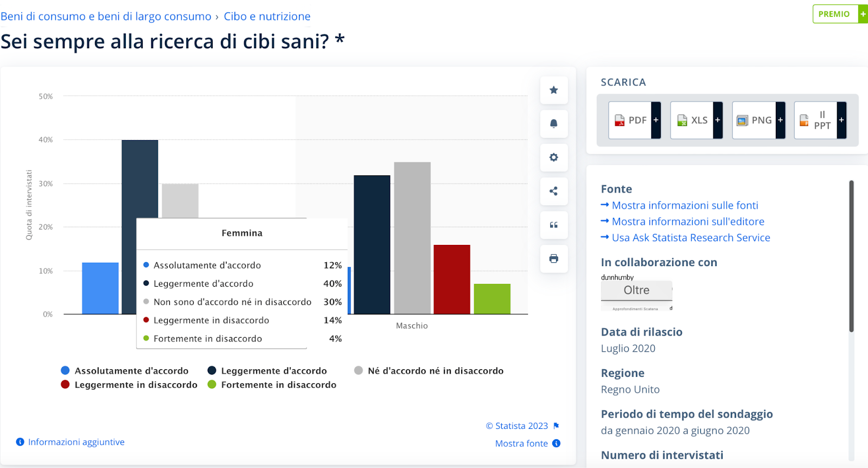
Task: Toggle Leggermente in disaccordo legend series
Action: click(129, 385)
